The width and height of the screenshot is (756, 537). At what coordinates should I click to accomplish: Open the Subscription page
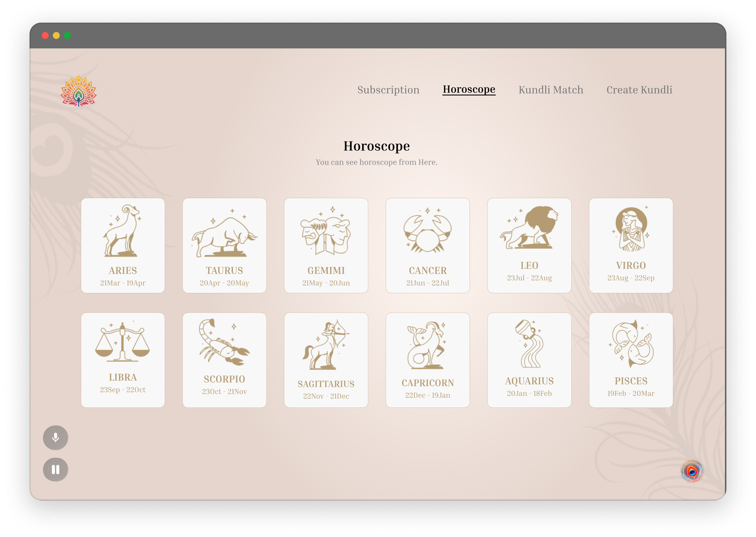(x=388, y=90)
